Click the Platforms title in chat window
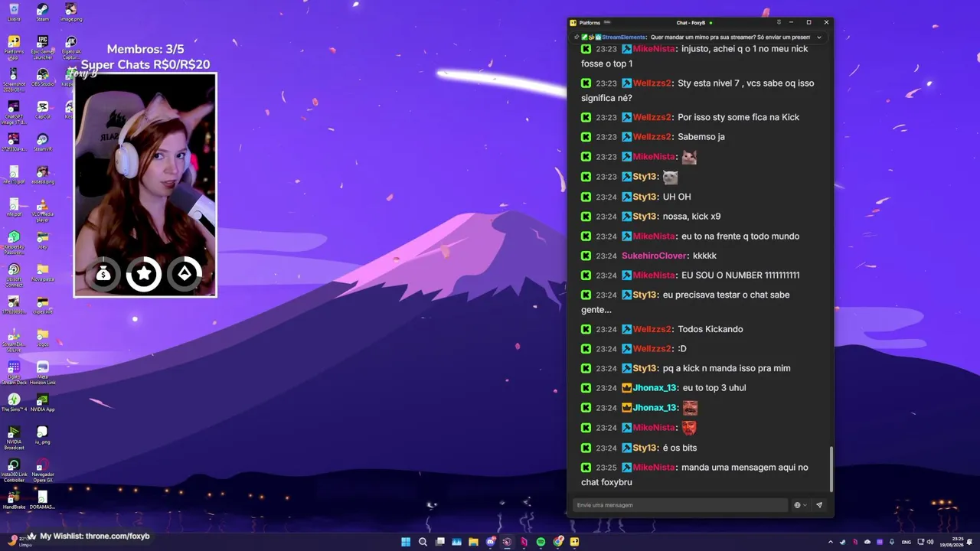 590,23
